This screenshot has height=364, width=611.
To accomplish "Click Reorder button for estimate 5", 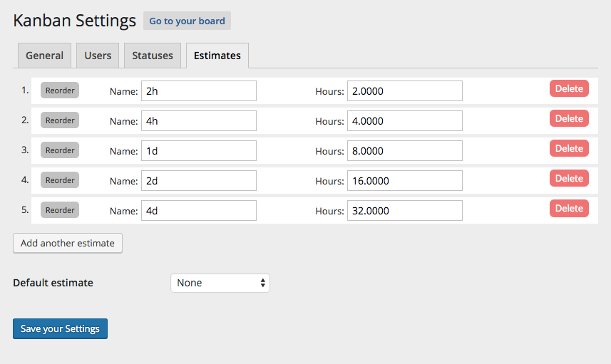I will click(60, 210).
